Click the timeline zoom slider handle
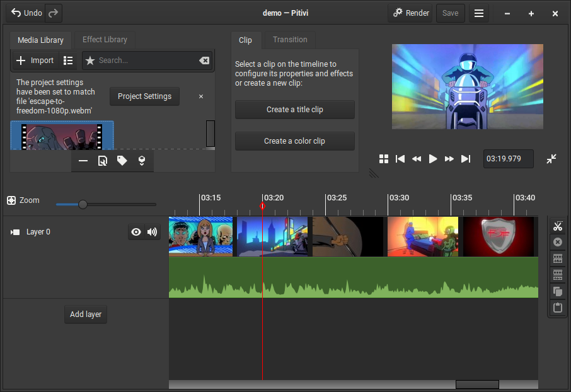Viewport: 571px width, 392px height. tap(83, 204)
